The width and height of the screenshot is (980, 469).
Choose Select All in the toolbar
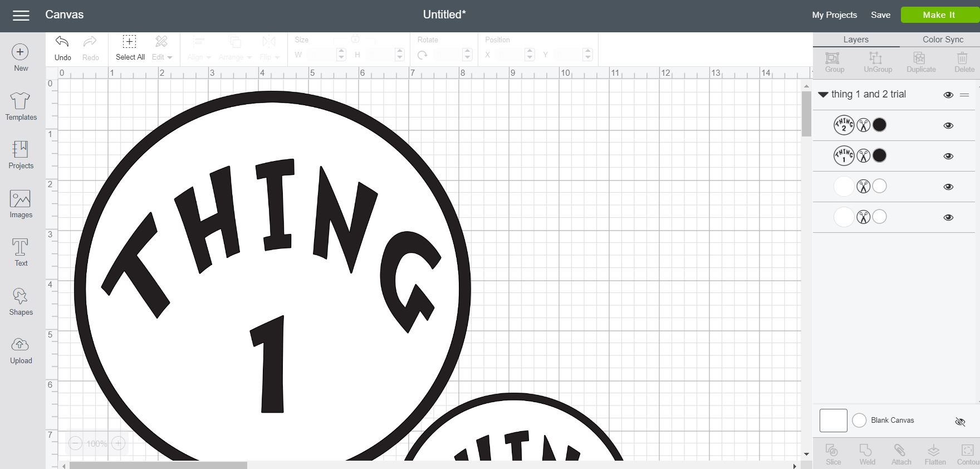[130, 48]
